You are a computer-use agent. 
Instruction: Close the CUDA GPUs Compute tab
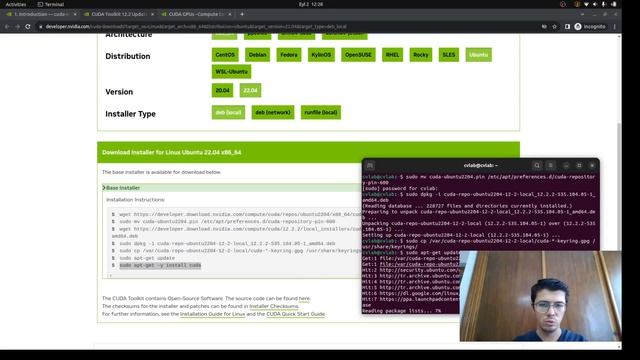click(230, 14)
